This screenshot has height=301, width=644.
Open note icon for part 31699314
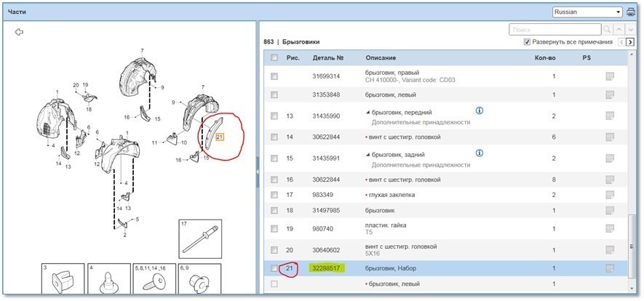(610, 76)
